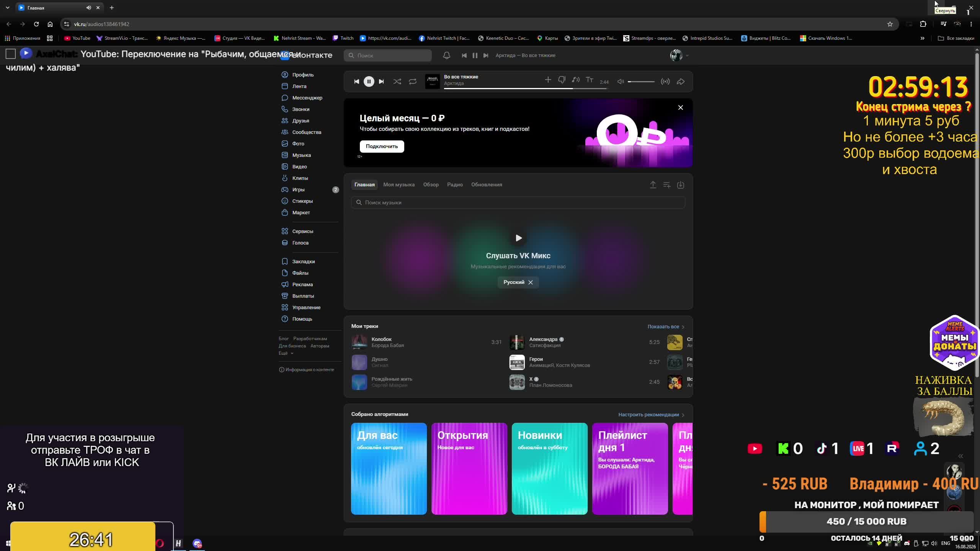The image size is (980, 551).
Task: Open the Новинки playlist card
Action: pos(549,469)
